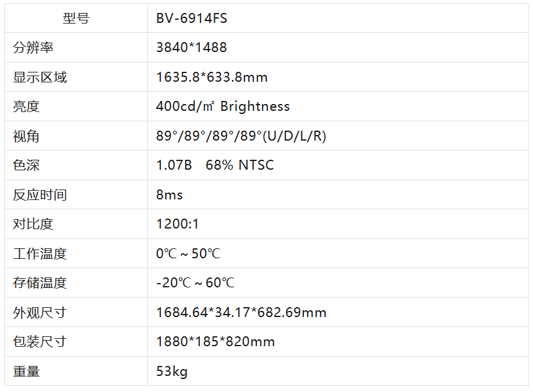Click the 1880*185*820mm packaging size value
The height and width of the screenshot is (392, 533).
coord(215,342)
